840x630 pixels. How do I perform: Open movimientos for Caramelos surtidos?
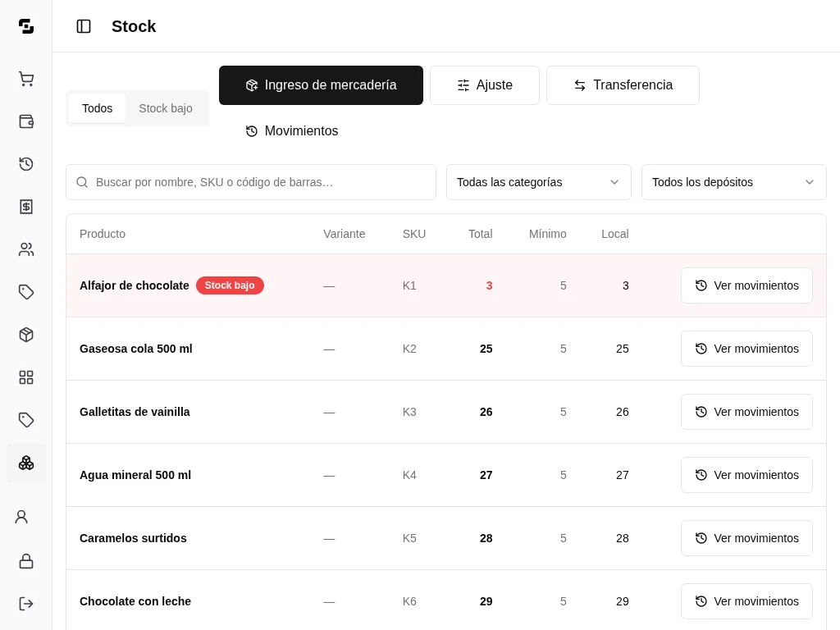pyautogui.click(x=746, y=538)
